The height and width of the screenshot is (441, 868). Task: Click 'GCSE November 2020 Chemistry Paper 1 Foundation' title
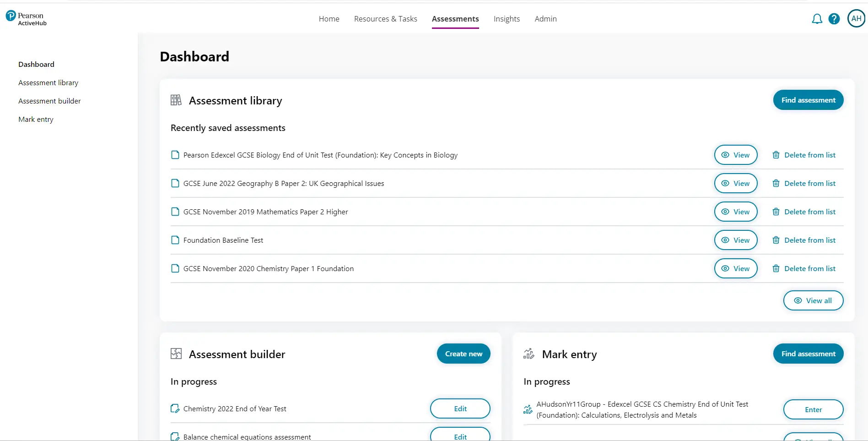point(269,268)
